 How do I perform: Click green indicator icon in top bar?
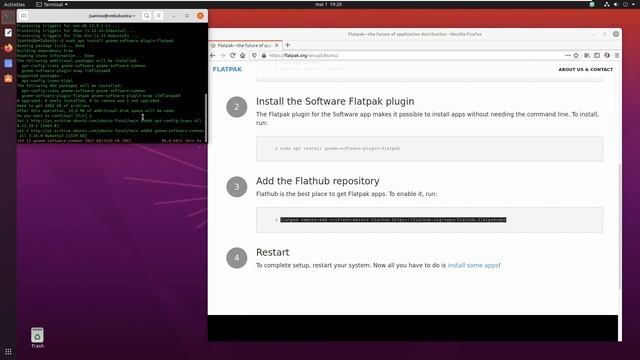(x=592, y=4)
